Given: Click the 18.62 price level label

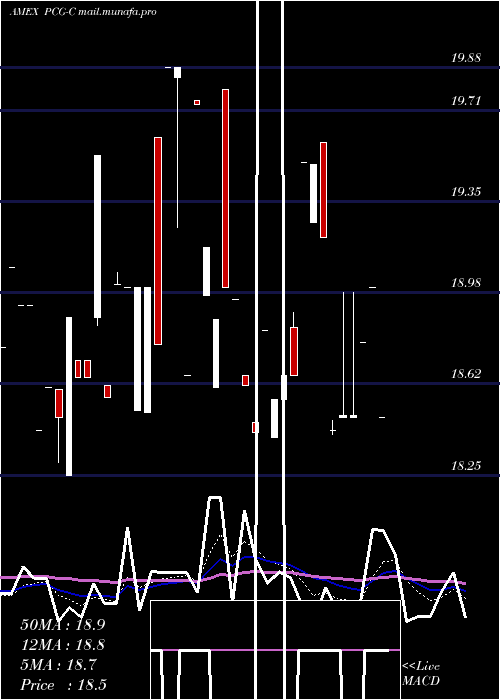Looking at the screenshot, I should (x=466, y=374).
